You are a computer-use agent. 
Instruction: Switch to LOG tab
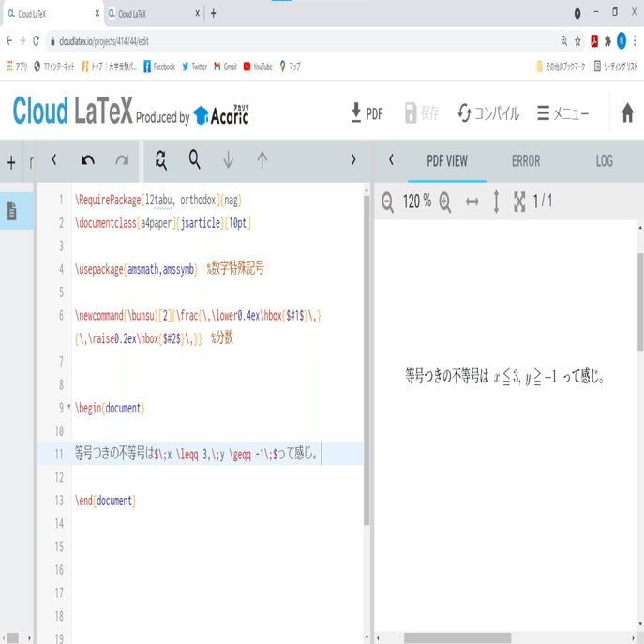pyautogui.click(x=605, y=161)
